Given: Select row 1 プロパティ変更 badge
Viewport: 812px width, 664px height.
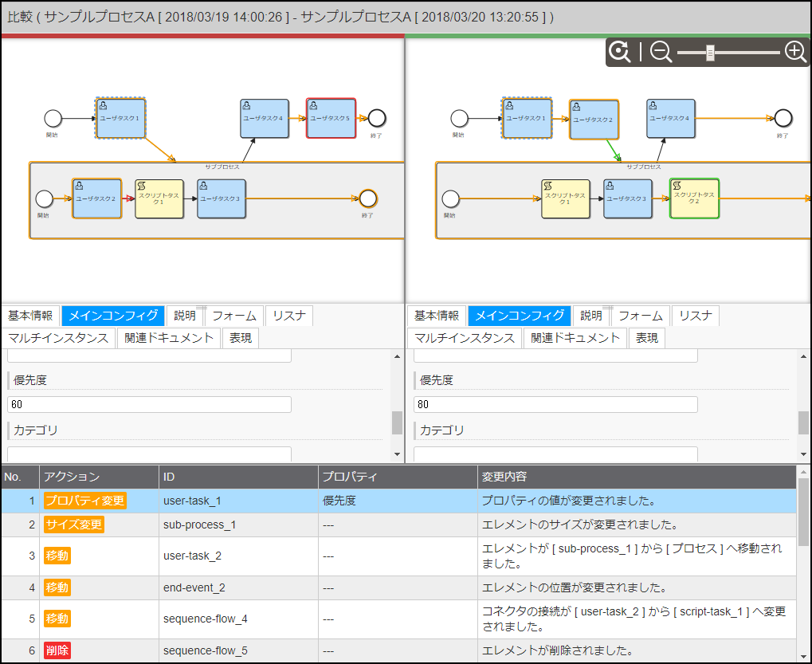Looking at the screenshot, I should [85, 501].
